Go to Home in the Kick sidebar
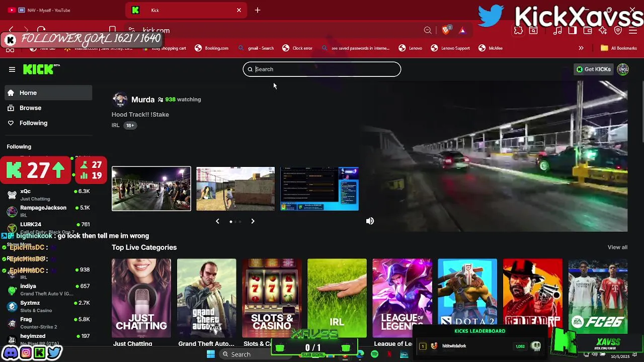 pyautogui.click(x=48, y=93)
